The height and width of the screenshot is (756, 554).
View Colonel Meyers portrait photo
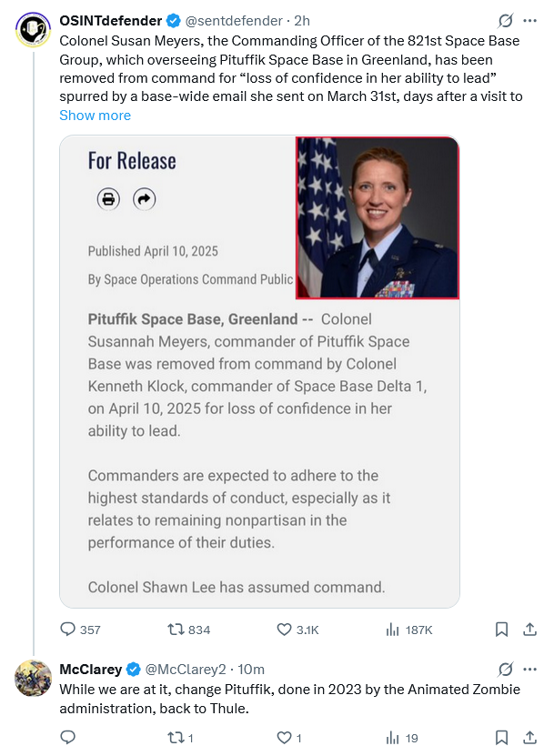(x=377, y=217)
